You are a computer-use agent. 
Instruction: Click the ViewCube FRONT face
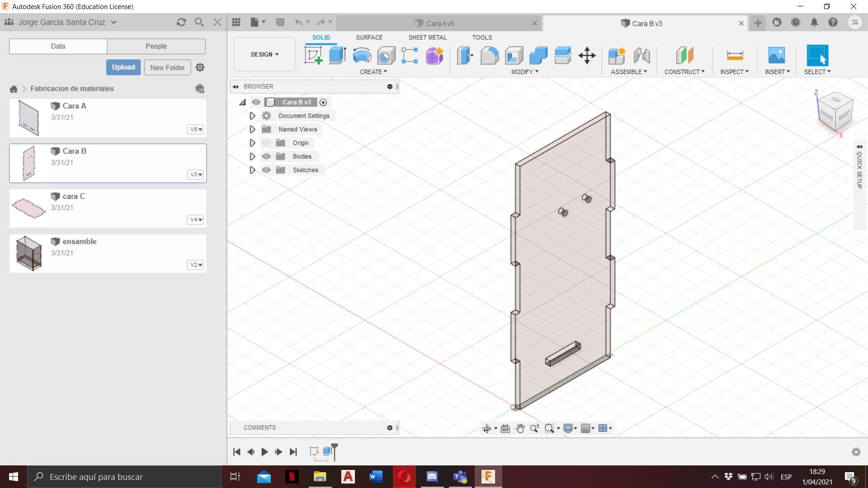827,115
